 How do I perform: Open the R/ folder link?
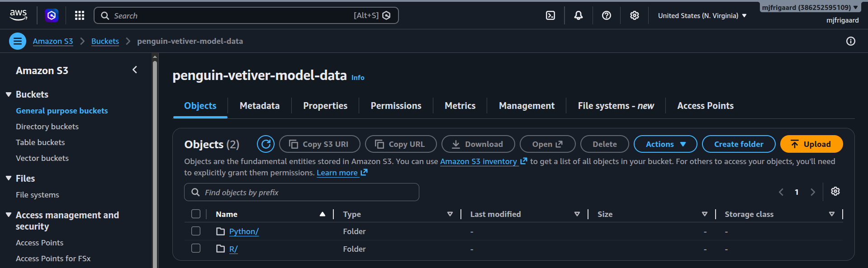pyautogui.click(x=233, y=249)
